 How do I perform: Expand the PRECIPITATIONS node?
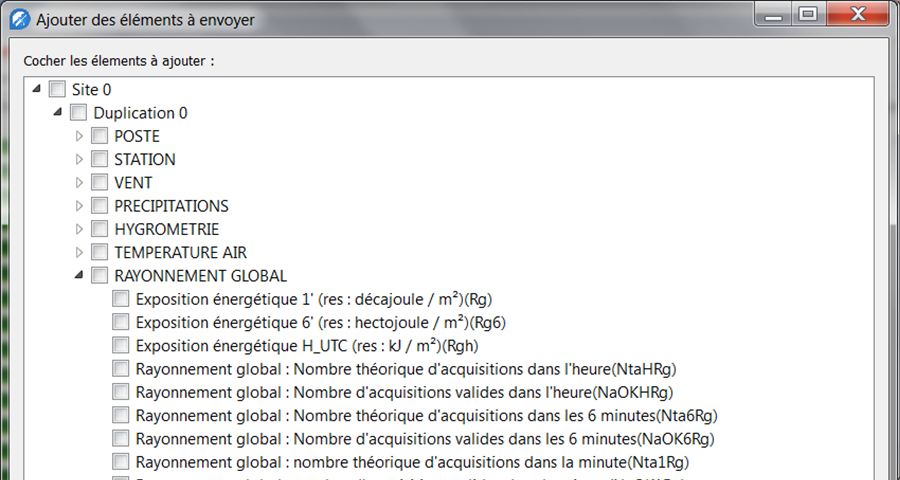[x=80, y=206]
